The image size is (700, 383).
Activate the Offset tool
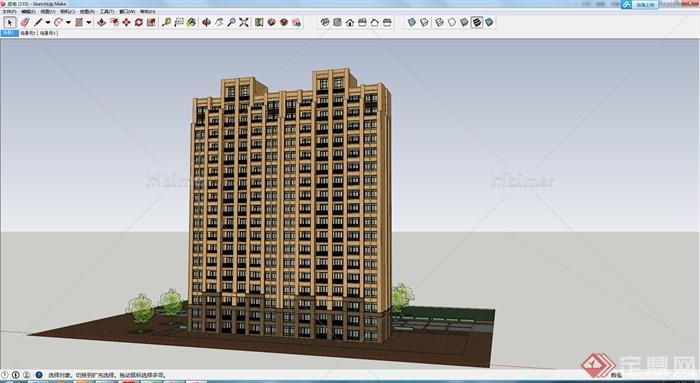114,22
